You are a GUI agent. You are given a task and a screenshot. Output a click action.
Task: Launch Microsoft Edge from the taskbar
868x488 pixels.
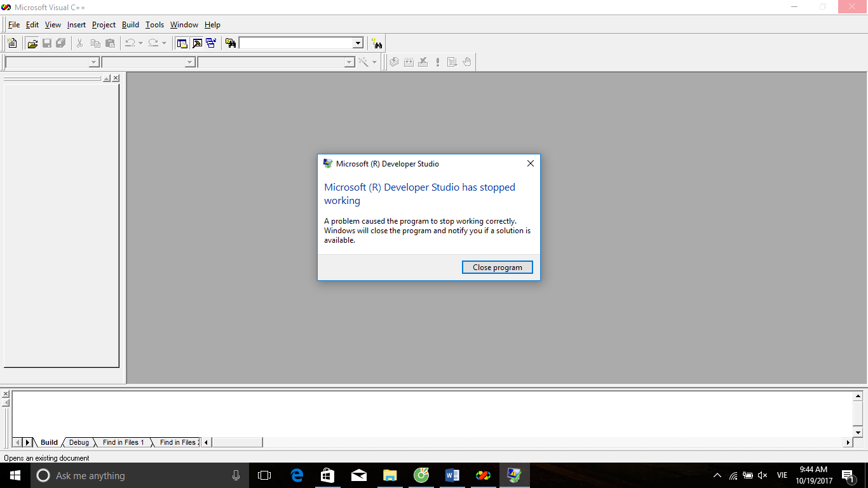[x=297, y=475]
